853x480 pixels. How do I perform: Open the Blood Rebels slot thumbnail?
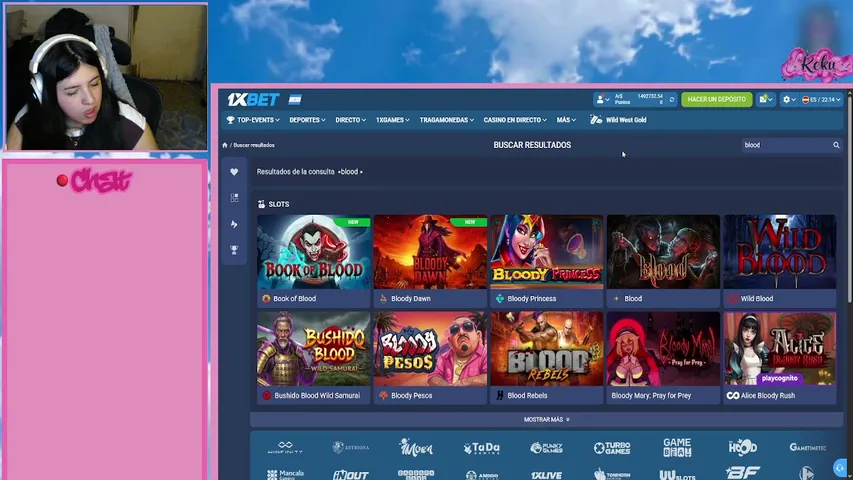pos(547,349)
